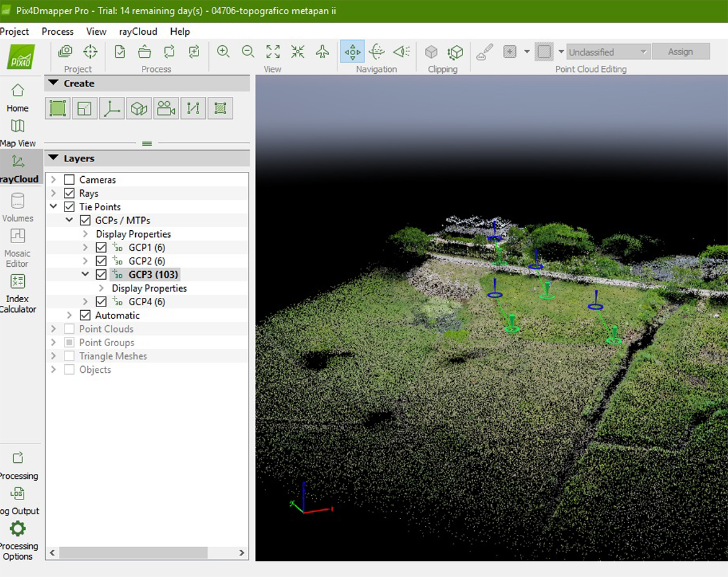728x577 pixels.
Task: Hide the GCP4 tie point
Action: coord(101,302)
